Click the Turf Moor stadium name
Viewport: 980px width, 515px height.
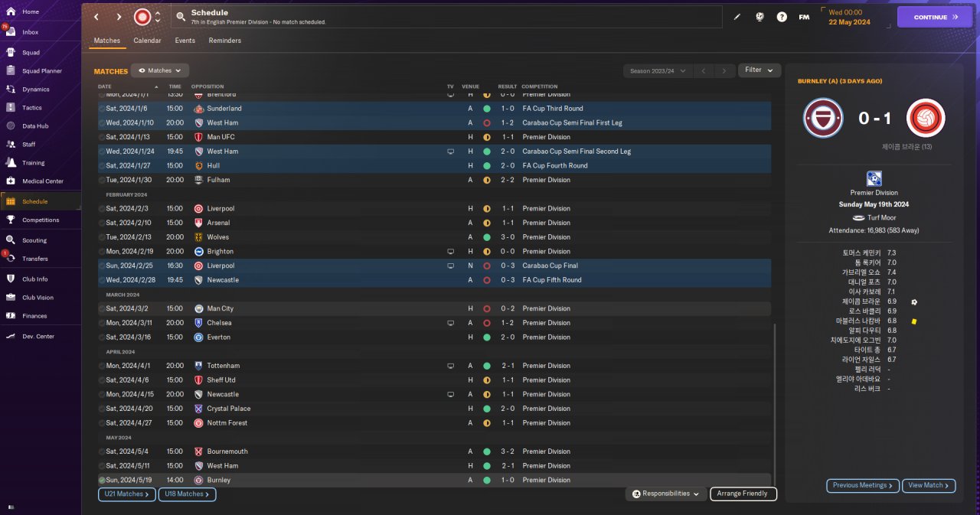(x=883, y=218)
